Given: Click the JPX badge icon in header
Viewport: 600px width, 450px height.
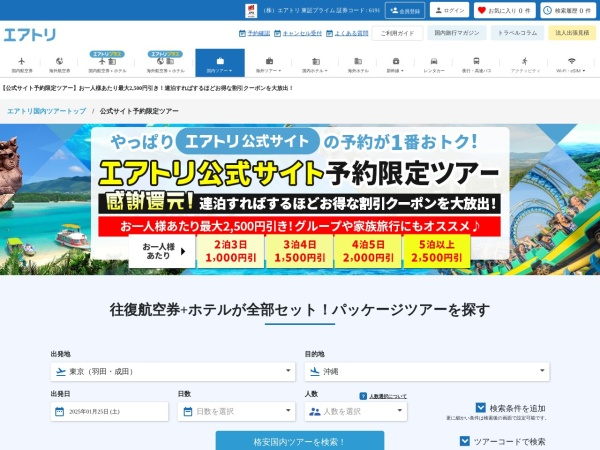Looking at the screenshot, I should tap(251, 11).
